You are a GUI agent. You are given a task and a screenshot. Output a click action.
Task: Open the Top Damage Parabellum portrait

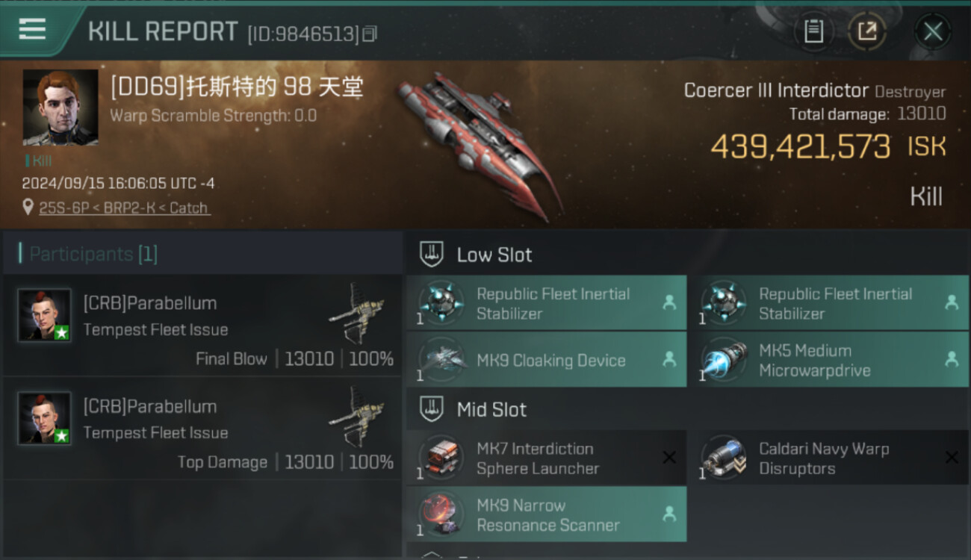pyautogui.click(x=45, y=418)
